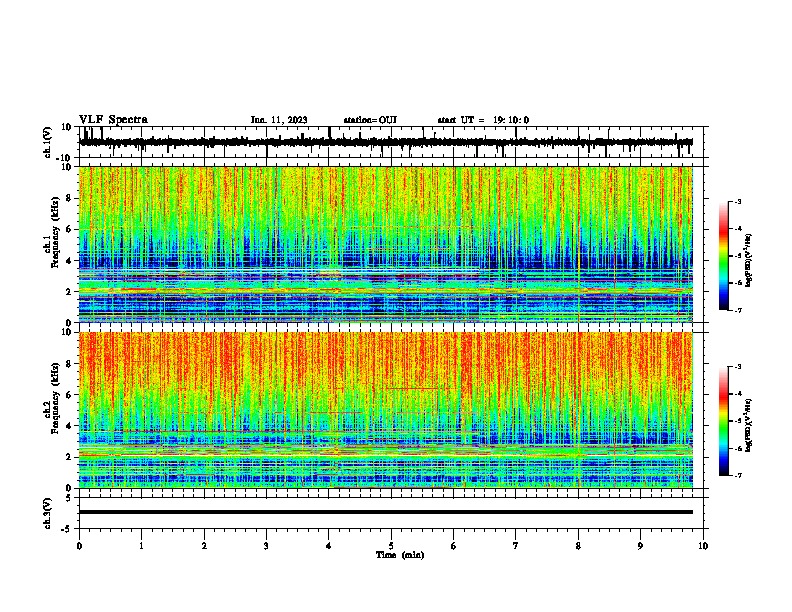
Task: Click the "station=OUJ" label
Action: click(370, 120)
